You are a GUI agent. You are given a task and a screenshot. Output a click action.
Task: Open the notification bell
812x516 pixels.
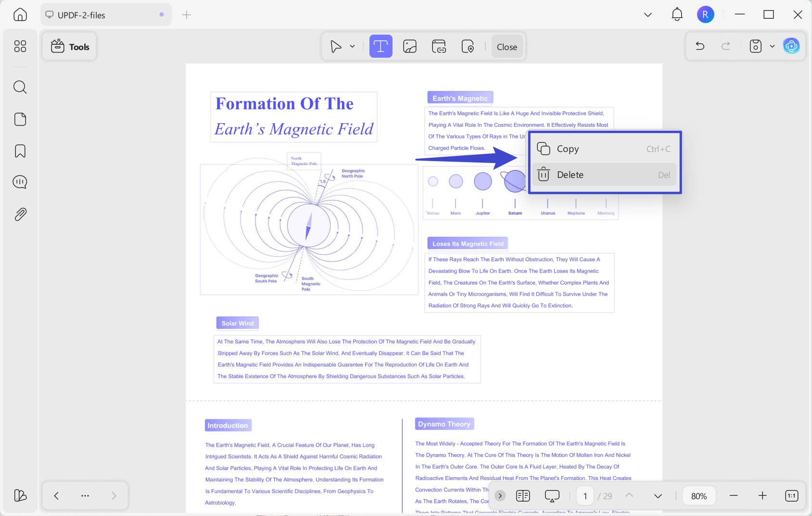677,14
